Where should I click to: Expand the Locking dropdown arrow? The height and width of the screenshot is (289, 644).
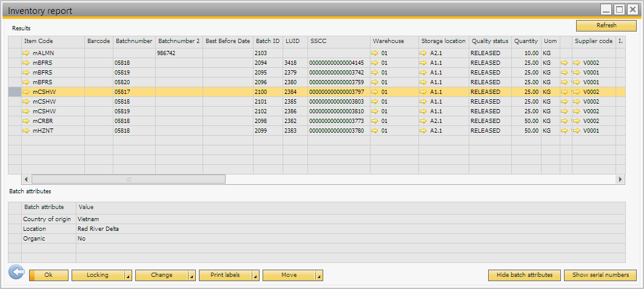coord(128,276)
